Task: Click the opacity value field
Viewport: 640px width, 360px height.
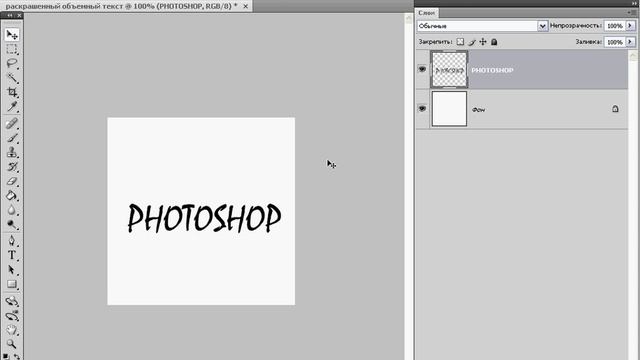Action: coord(615,26)
